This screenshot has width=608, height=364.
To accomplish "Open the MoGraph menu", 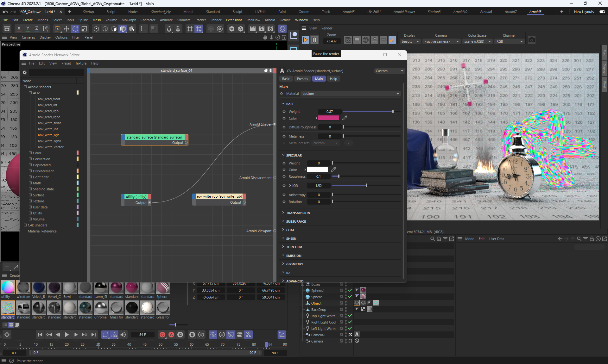I will pos(129,20).
